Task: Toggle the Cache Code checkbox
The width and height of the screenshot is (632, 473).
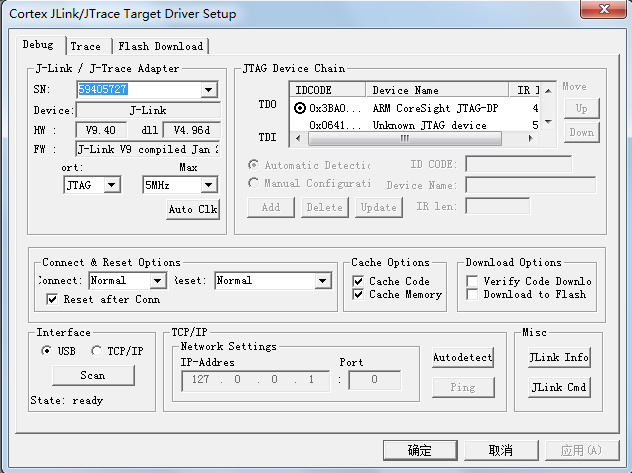Action: (x=358, y=281)
